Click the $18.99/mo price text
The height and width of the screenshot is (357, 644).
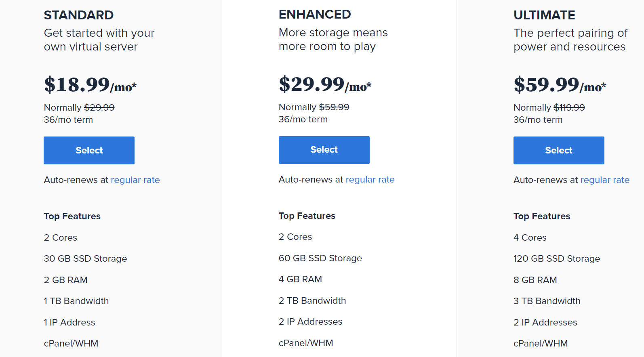90,85
